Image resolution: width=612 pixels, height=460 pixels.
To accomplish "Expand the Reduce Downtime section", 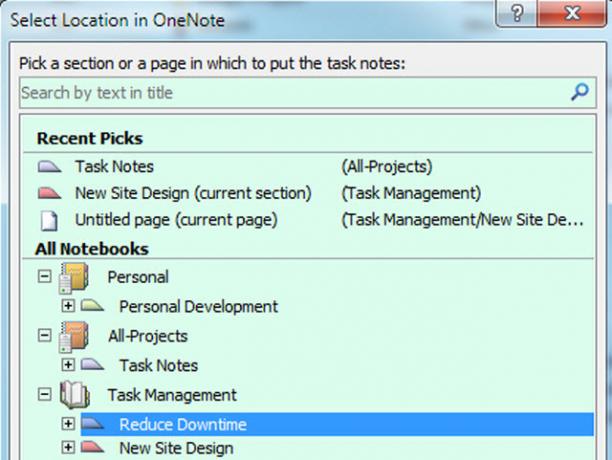I will click(x=68, y=424).
